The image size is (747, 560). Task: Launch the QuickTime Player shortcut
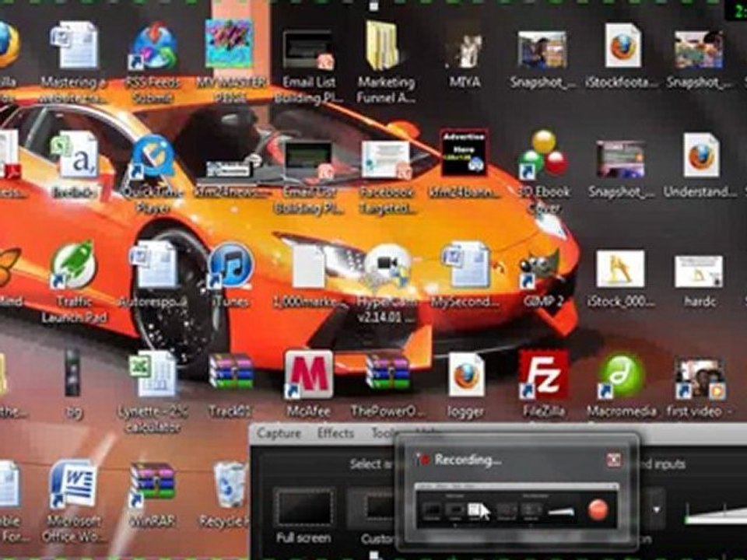pyautogui.click(x=153, y=158)
